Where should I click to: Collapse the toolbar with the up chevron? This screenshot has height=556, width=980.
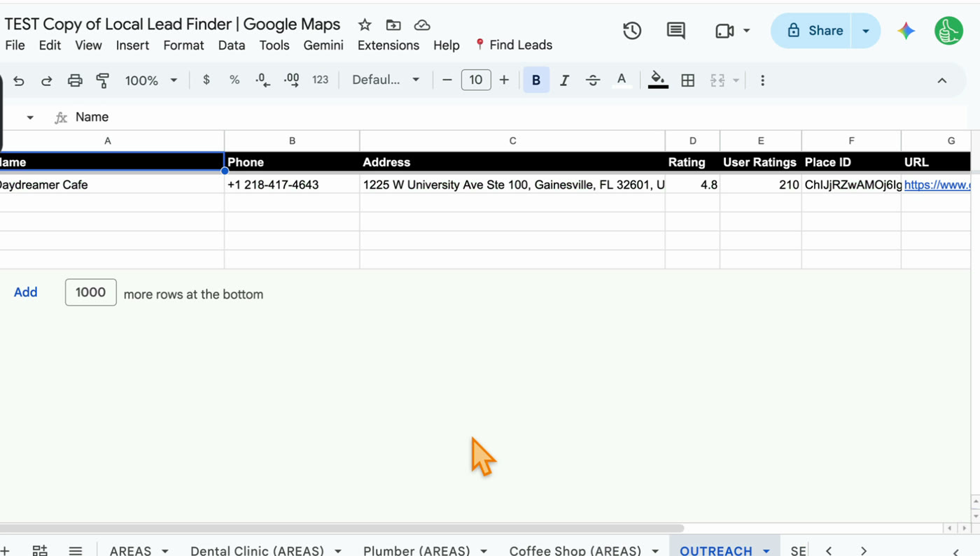[942, 80]
